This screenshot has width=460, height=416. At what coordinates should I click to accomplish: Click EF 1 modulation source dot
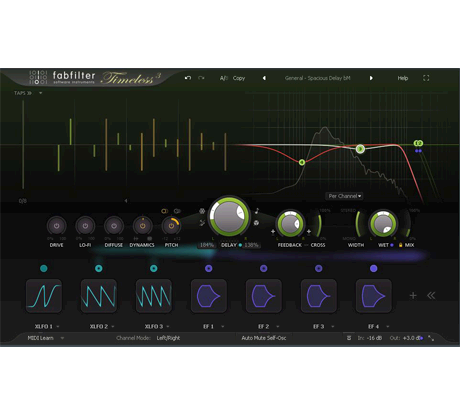(209, 268)
